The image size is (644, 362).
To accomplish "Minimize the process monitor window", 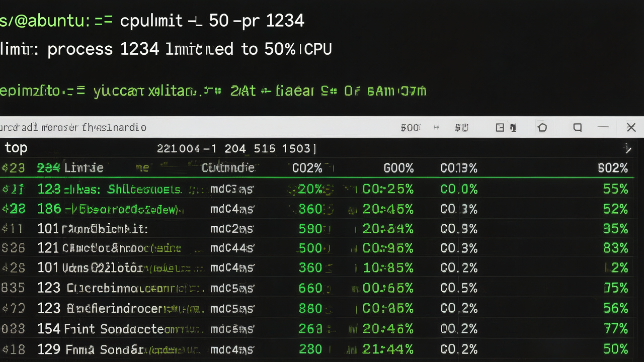I will (x=604, y=128).
